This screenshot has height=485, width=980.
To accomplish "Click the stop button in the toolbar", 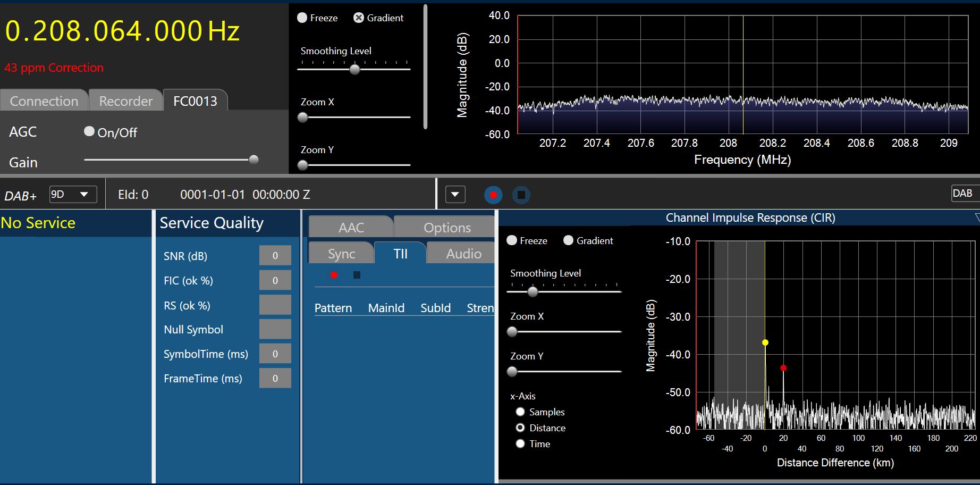I will (521, 195).
